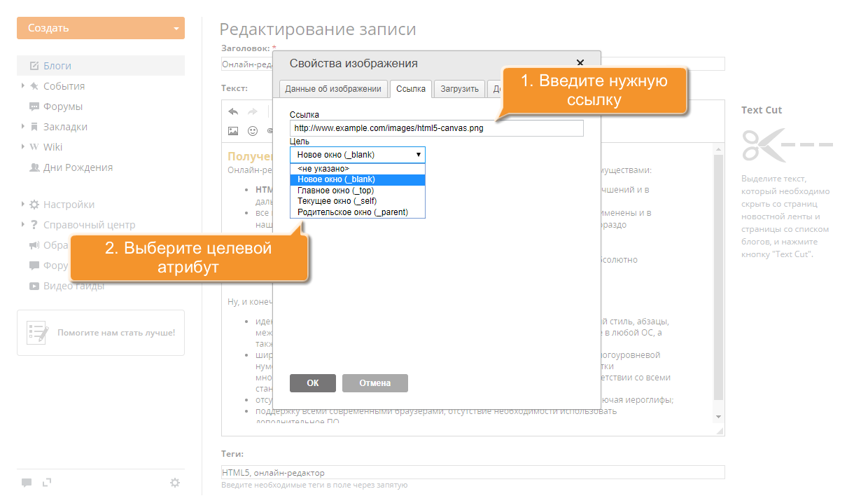
Task: Click the Wiki W icon
Action: [34, 147]
